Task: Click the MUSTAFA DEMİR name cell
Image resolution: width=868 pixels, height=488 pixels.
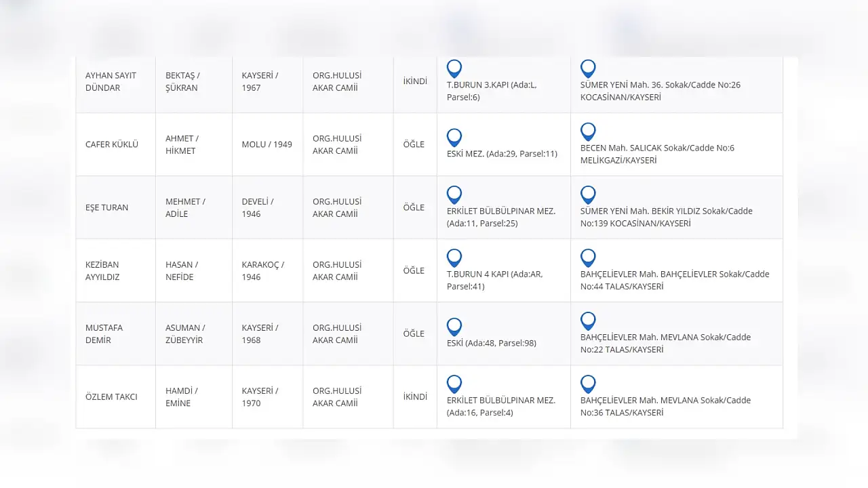Action: click(x=116, y=333)
